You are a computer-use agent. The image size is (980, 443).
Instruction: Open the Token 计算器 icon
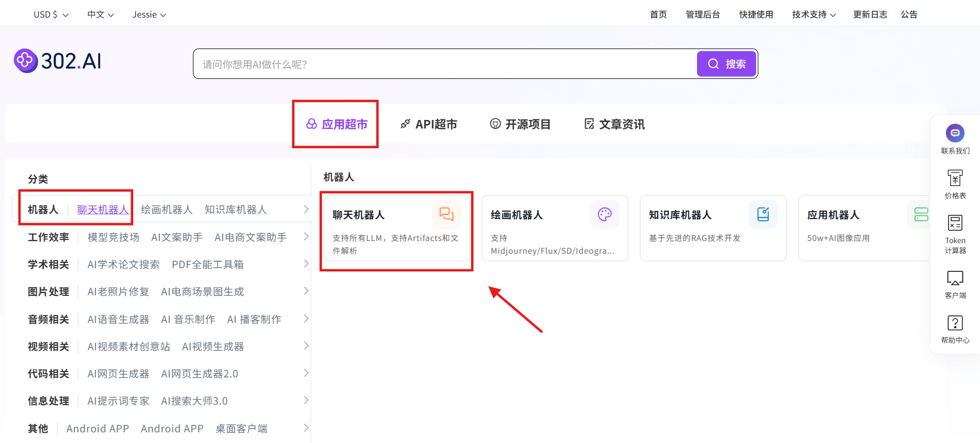click(955, 223)
